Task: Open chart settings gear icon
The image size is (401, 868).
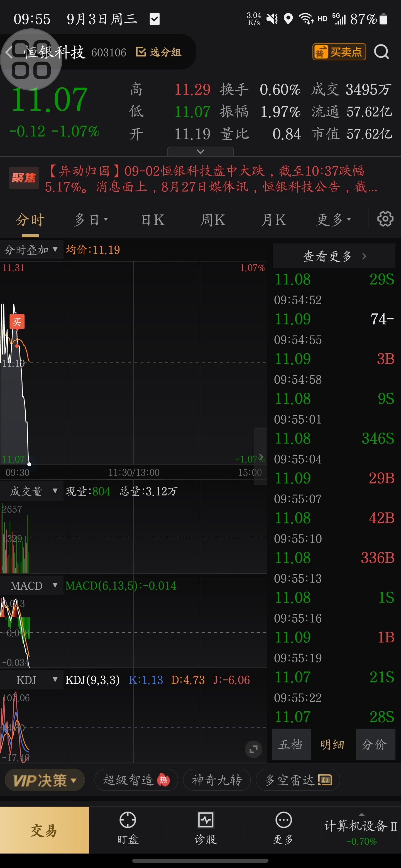Action: (x=385, y=219)
